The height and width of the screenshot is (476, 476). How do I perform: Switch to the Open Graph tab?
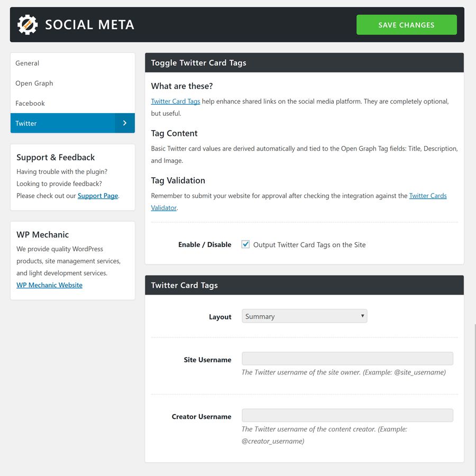[34, 83]
